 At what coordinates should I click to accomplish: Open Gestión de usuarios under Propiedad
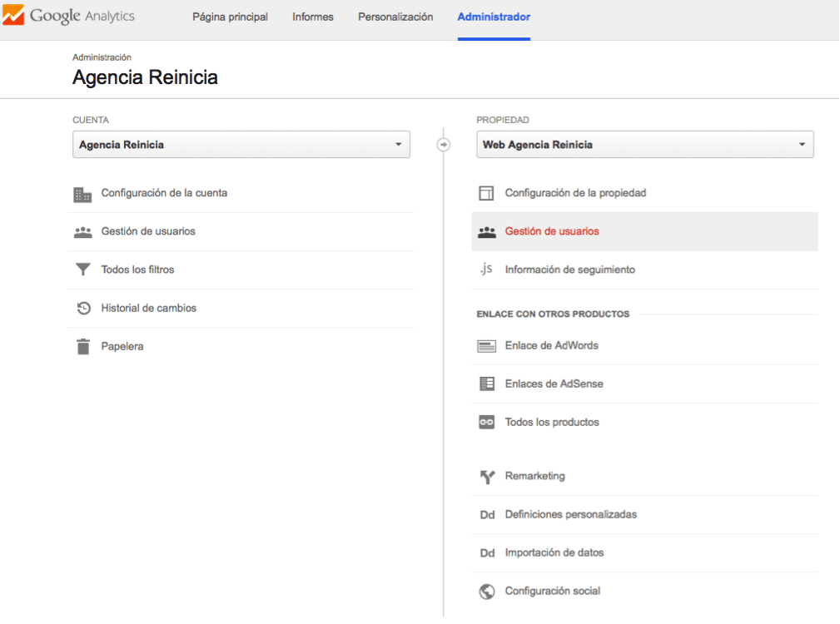552,231
